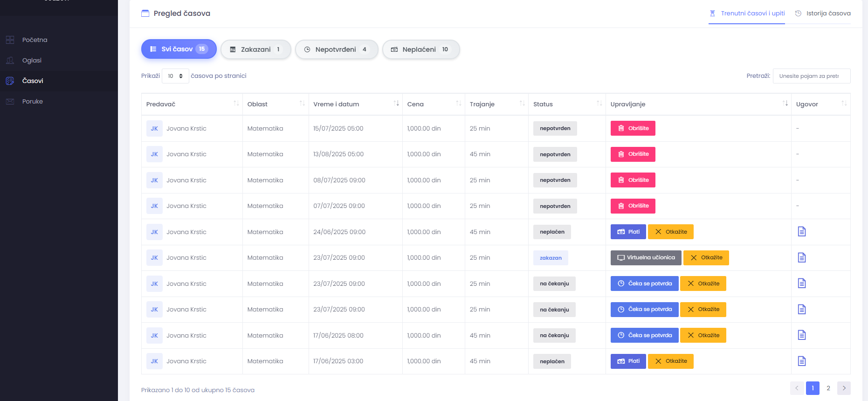Open the rows-per-page dropdown showing 10
The height and width of the screenshot is (401, 868).
tap(175, 76)
